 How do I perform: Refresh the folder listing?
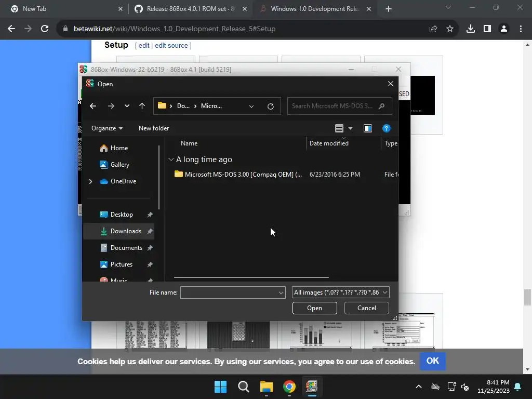point(270,106)
